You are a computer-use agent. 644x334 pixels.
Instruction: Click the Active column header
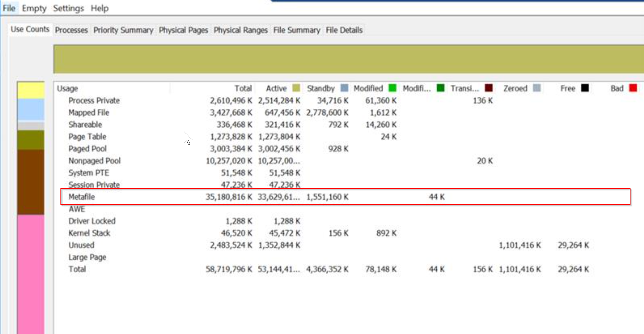tap(276, 88)
